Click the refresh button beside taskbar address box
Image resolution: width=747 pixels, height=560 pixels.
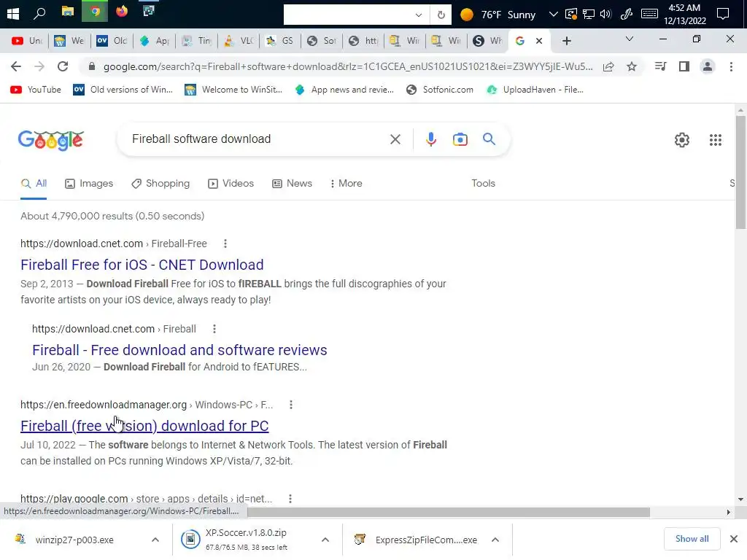441,15
